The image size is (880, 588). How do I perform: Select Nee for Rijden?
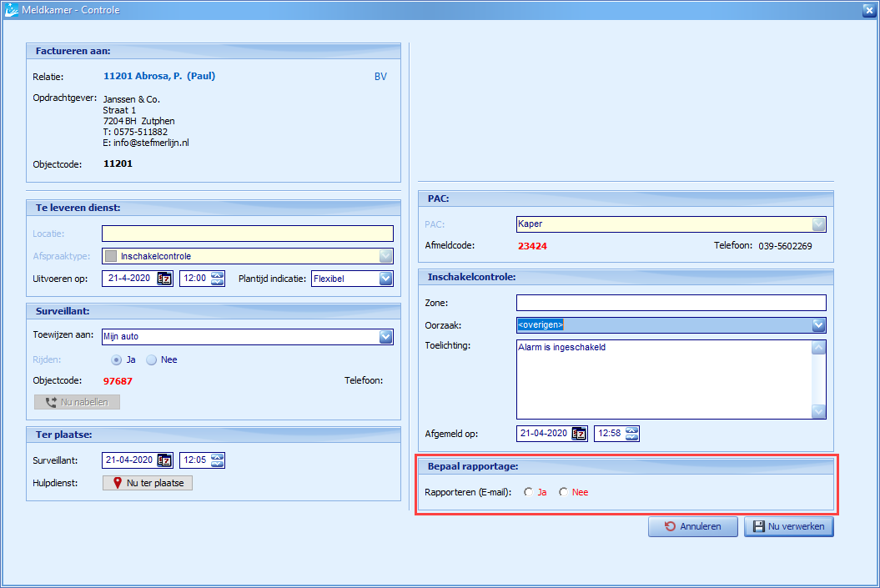pyautogui.click(x=152, y=359)
